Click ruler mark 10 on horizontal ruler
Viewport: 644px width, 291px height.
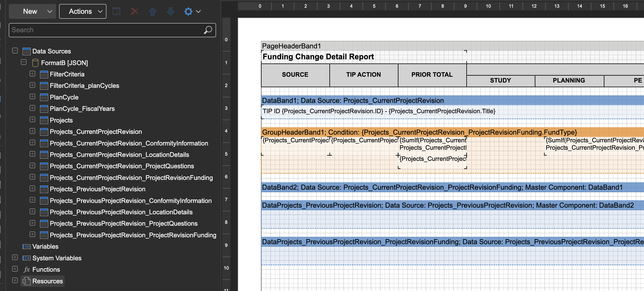tap(488, 6)
